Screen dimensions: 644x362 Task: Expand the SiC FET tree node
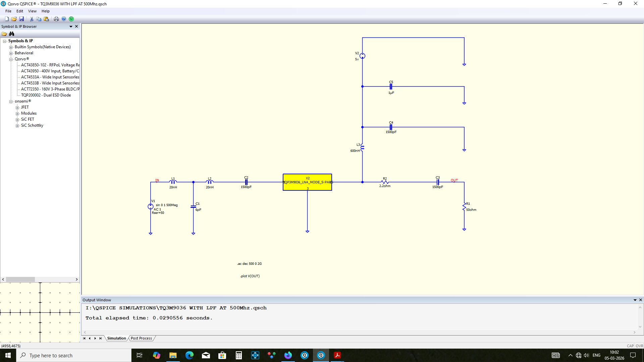point(17,120)
